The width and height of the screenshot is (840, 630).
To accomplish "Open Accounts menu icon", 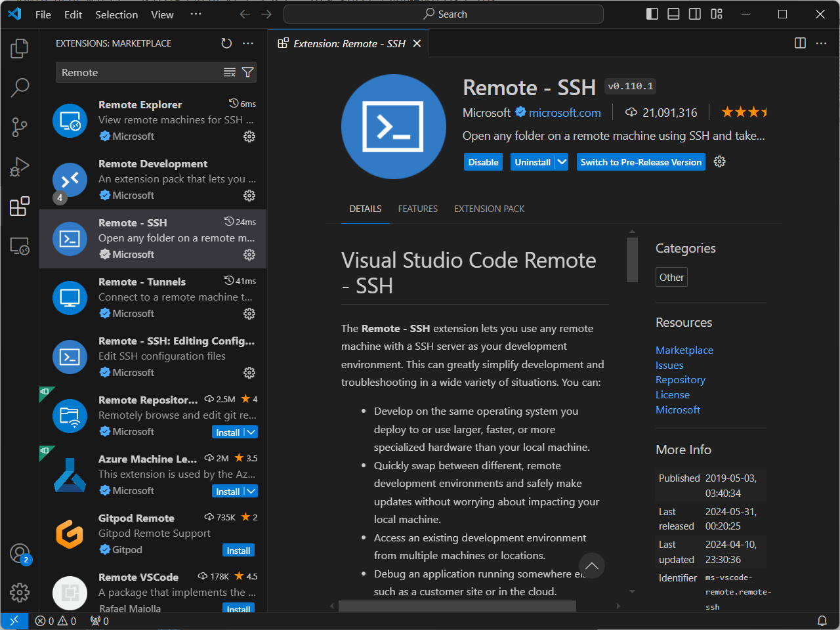I will point(20,553).
